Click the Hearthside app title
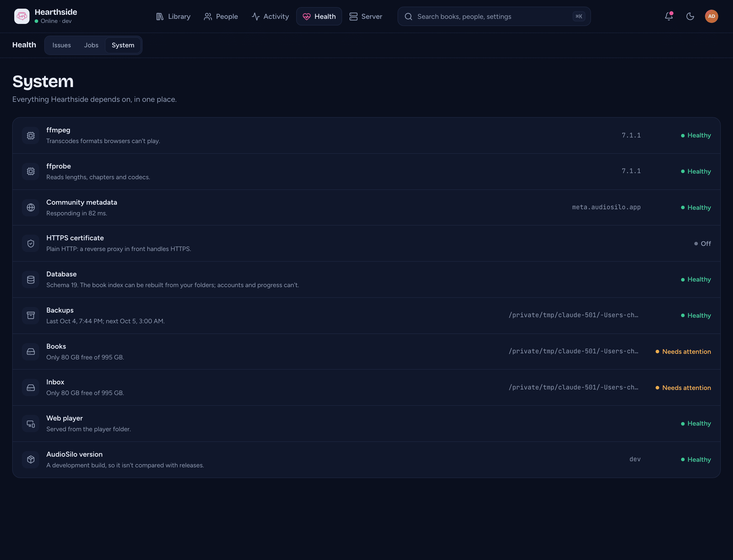733x560 pixels. (x=56, y=12)
